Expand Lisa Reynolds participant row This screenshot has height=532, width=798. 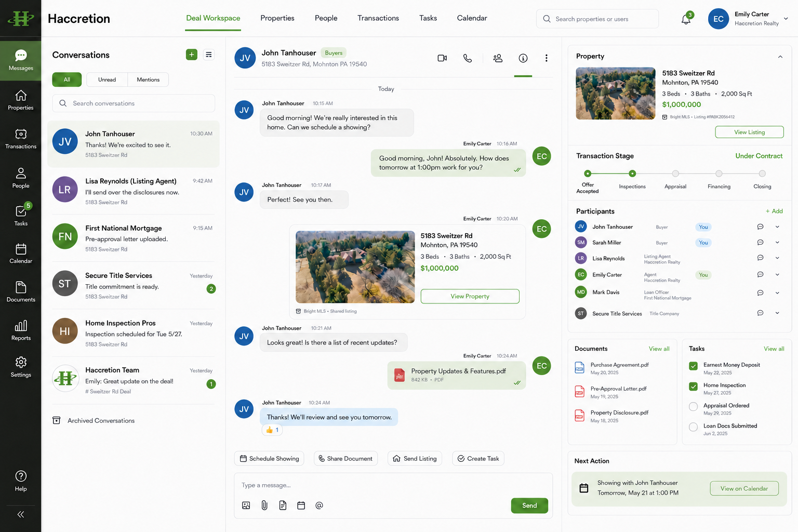(x=777, y=258)
